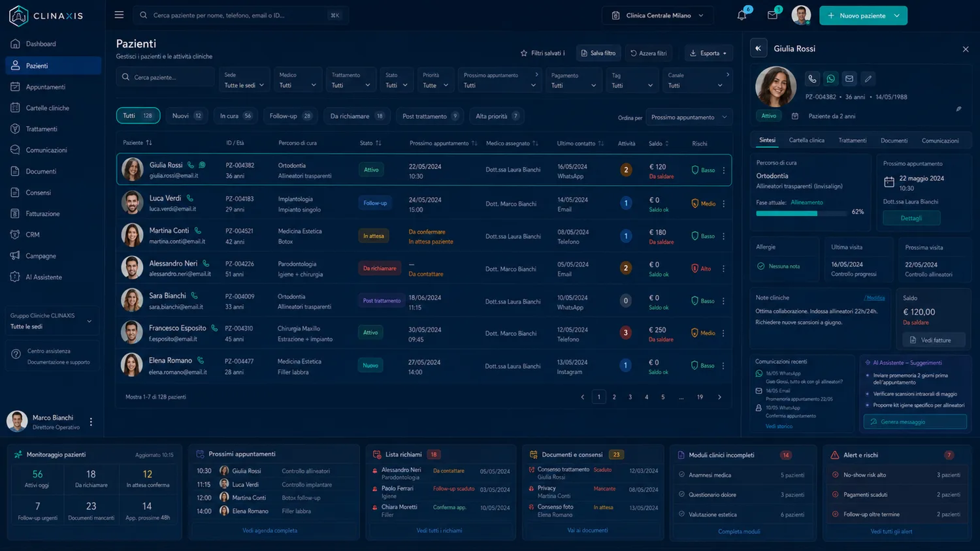Select the Alta priorità filter tab

coord(497,116)
